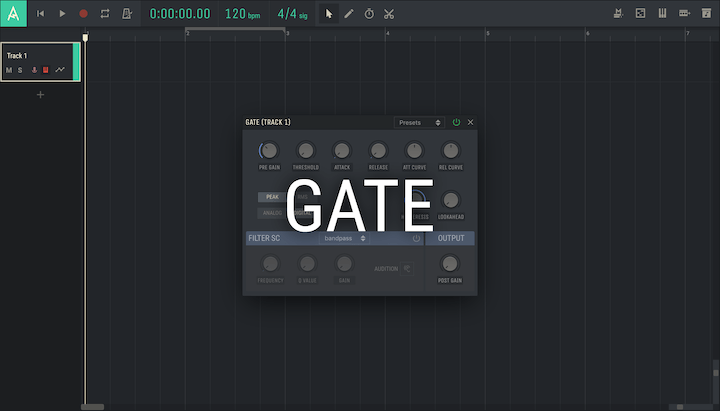The image size is (720, 411).
Task: Click the horizontal scrollbar thumb at bottom left
Action: click(x=93, y=407)
